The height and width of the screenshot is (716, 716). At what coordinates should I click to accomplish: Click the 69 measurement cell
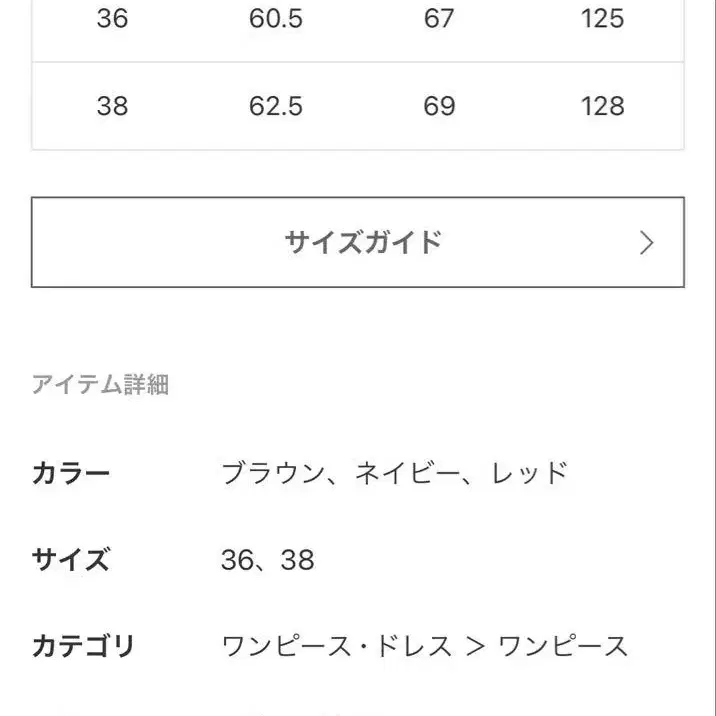(x=439, y=106)
